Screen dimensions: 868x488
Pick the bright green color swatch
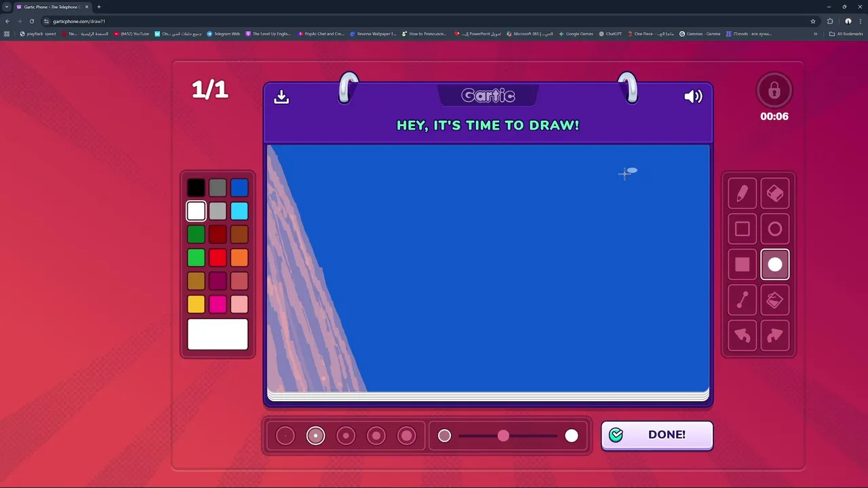pyautogui.click(x=196, y=258)
